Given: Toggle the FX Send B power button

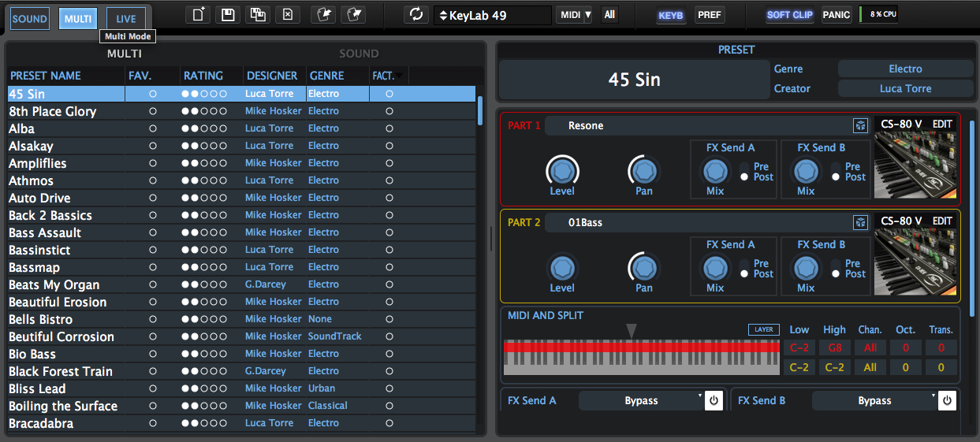Looking at the screenshot, I should tap(948, 400).
